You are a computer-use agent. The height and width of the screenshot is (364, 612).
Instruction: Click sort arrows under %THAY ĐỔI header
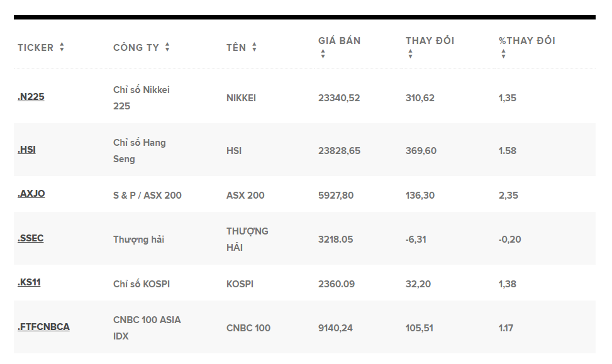tap(503, 54)
